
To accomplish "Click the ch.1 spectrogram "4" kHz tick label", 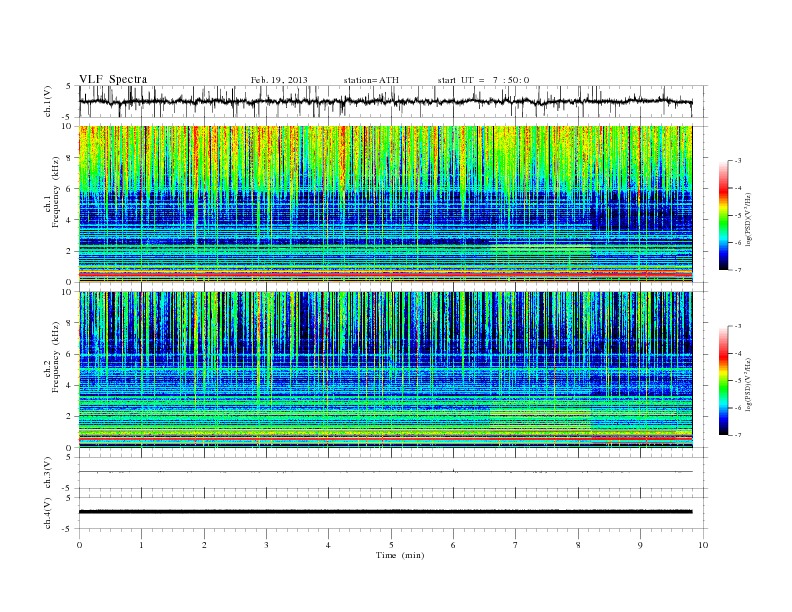I will [69, 220].
